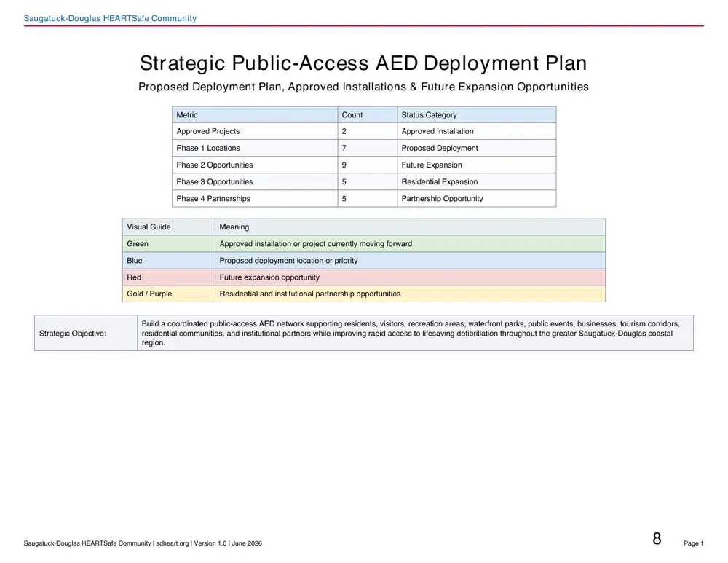Select the "Phase 1 Locations" cell
Image resolution: width=728 pixels, height=563 pixels.
tap(255, 148)
